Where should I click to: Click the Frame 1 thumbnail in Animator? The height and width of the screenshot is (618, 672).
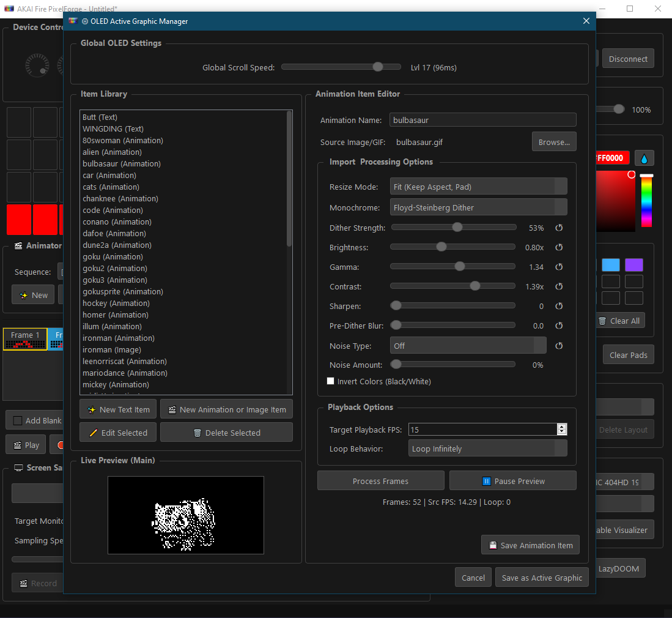tap(25, 339)
